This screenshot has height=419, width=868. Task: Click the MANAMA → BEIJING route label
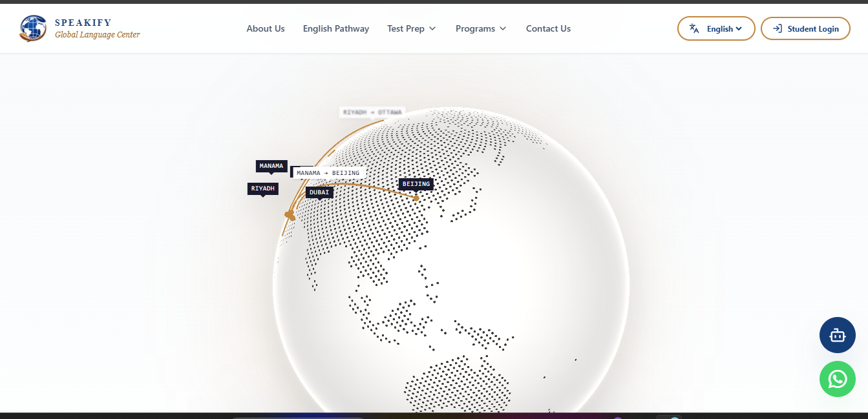click(328, 173)
